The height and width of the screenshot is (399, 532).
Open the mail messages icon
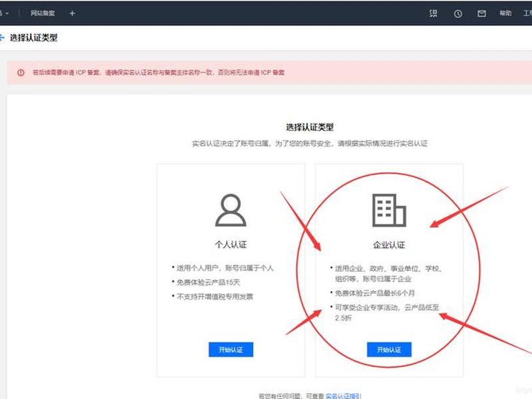[481, 13]
